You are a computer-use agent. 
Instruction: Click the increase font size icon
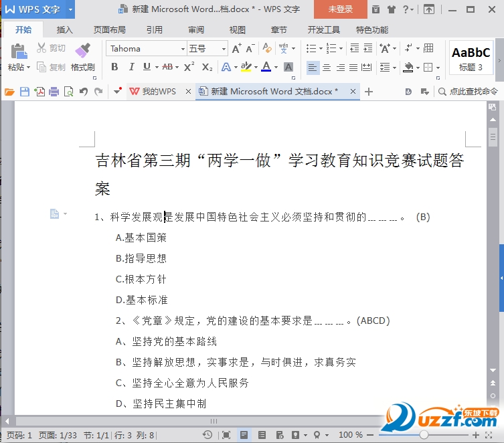tap(236, 48)
